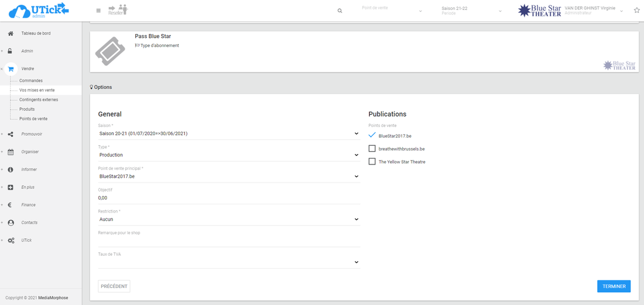Open search with the magnifier icon
The width and height of the screenshot is (644, 305).
tap(340, 11)
